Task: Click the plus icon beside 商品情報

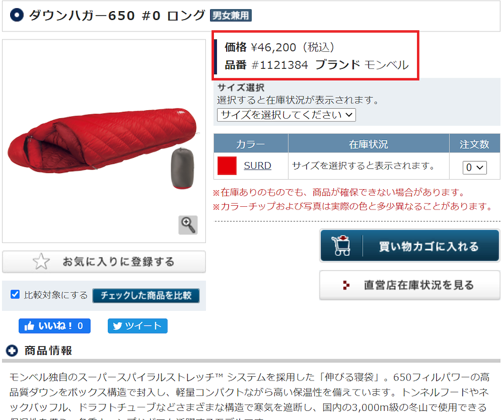Action: coord(12,351)
